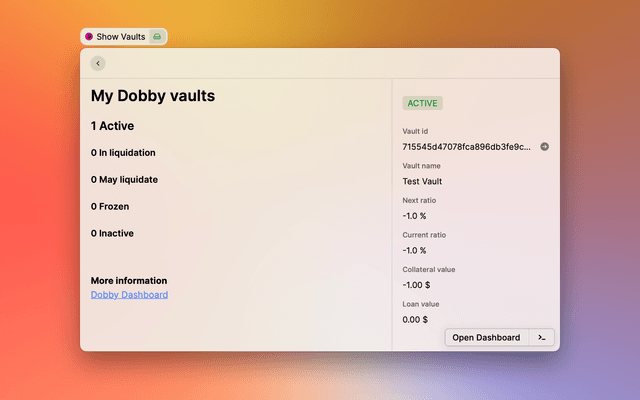Click the arrow icon beside the vault id
The width and height of the screenshot is (640, 400).
[544, 147]
